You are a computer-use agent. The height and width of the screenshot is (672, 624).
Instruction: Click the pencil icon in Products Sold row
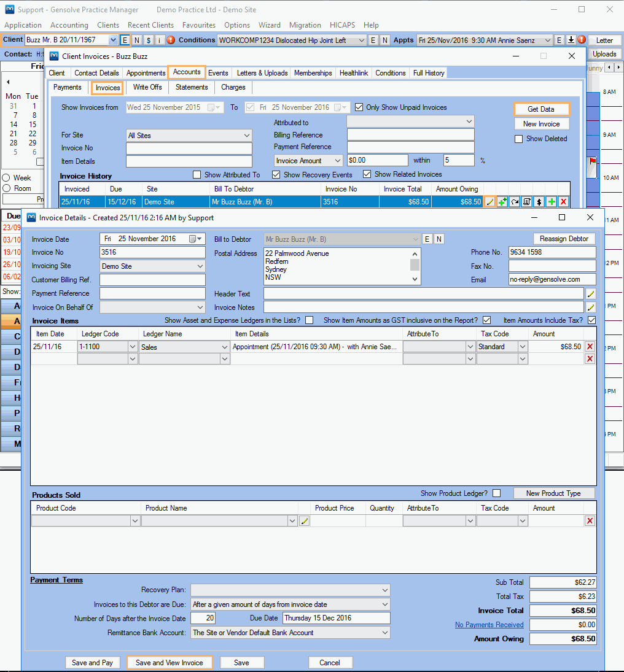coord(305,521)
